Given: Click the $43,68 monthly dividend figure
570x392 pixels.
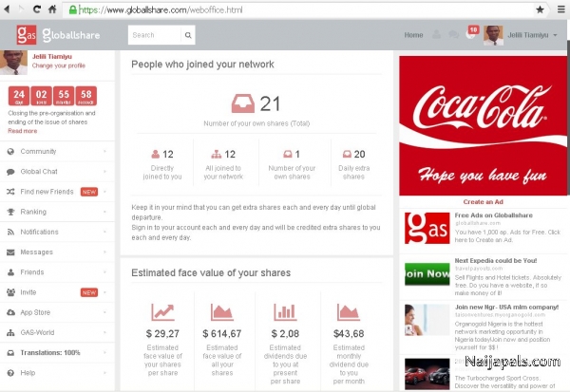Looking at the screenshot, I should pos(349,333).
